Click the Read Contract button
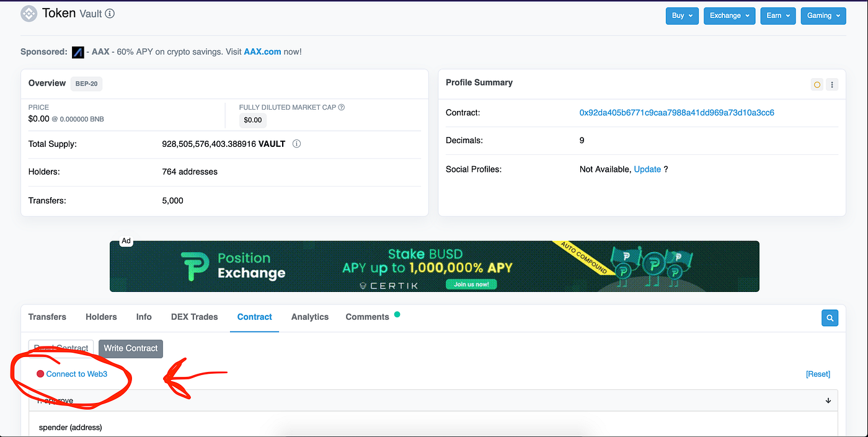The image size is (868, 437). [x=61, y=348]
